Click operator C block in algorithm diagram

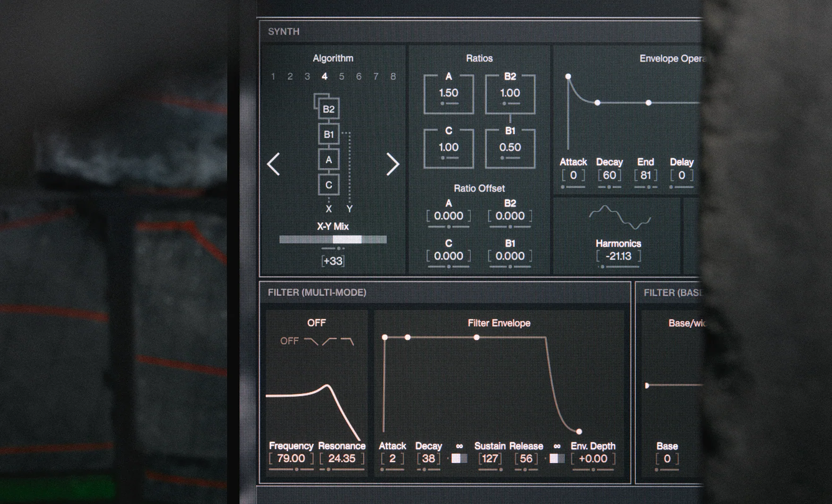click(x=329, y=185)
